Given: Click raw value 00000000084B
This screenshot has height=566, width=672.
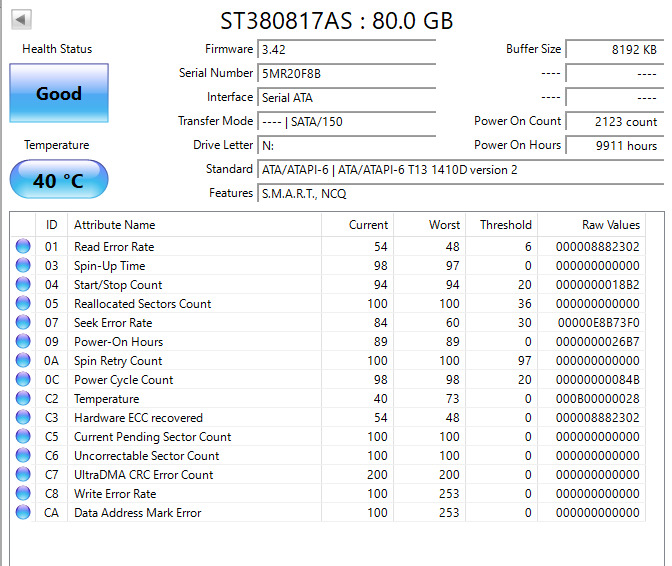Looking at the screenshot, I should coord(597,380).
